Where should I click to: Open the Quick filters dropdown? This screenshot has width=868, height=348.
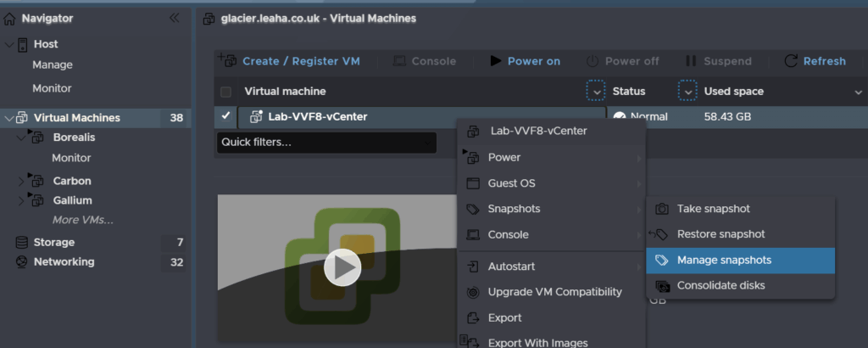pos(326,143)
